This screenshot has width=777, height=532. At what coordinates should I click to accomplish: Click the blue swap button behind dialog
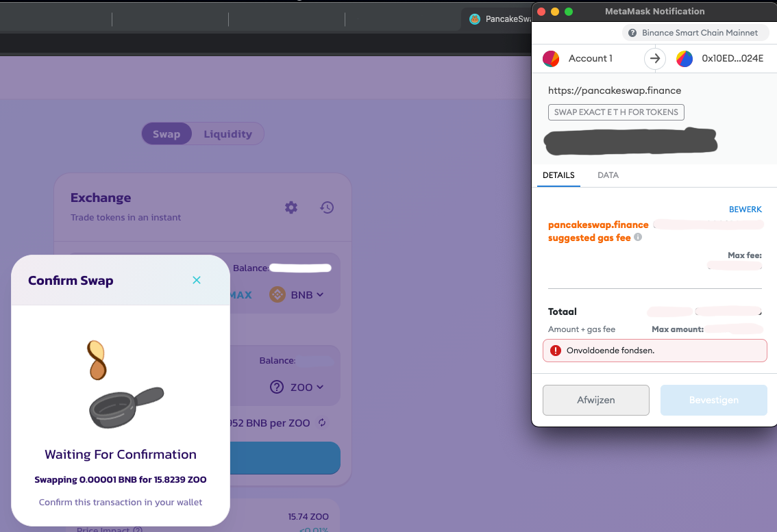click(286, 457)
